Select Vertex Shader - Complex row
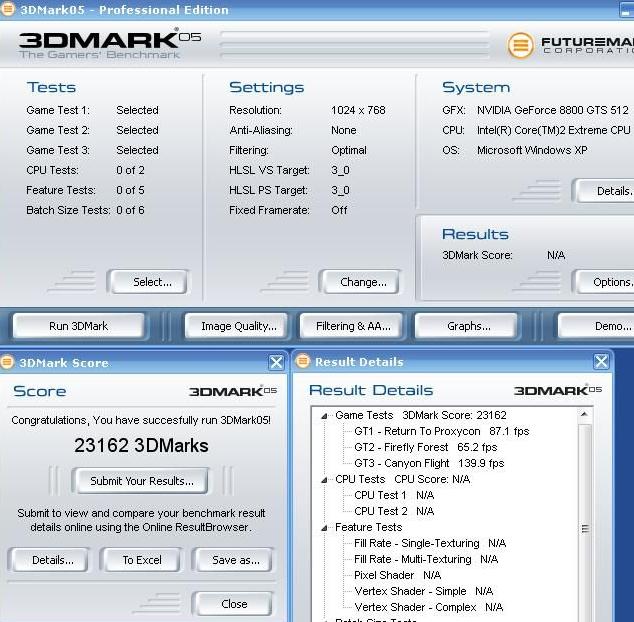This screenshot has height=622, width=634. [x=429, y=607]
